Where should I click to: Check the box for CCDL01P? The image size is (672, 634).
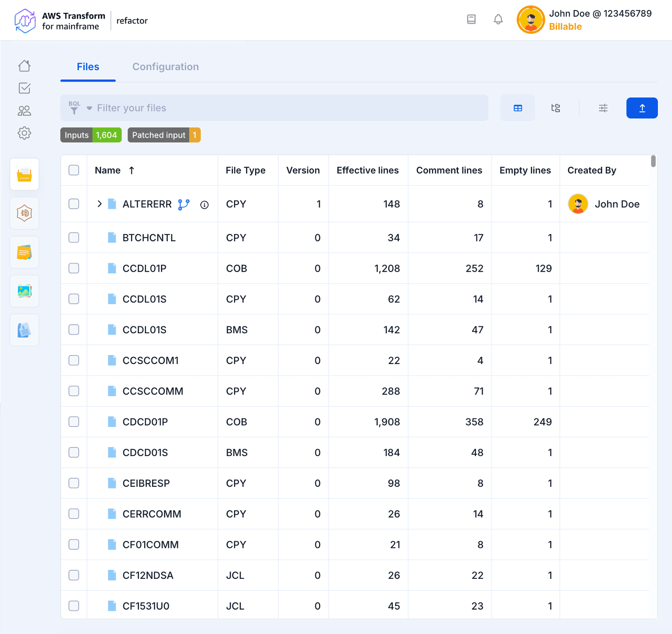click(x=74, y=268)
